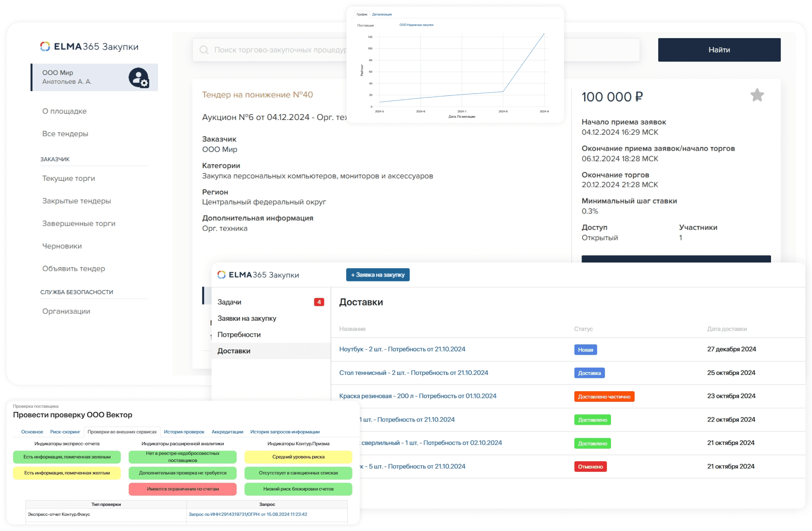Open сверлильный - 1 шт. delivery link
This screenshot has width=812, height=531.
click(431, 443)
